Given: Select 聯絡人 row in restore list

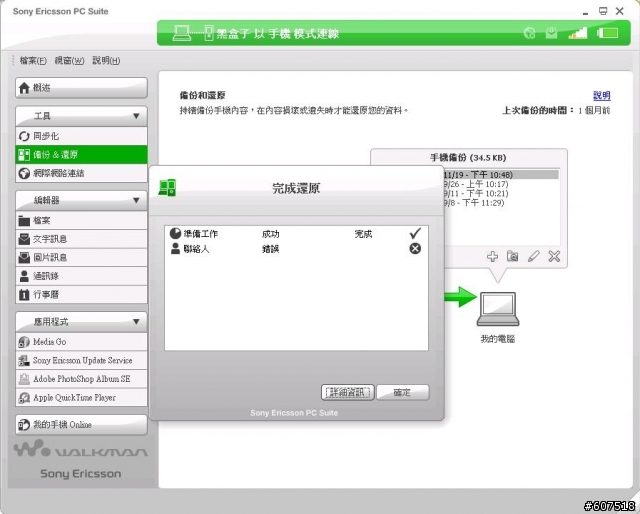Looking at the screenshot, I should [296, 249].
